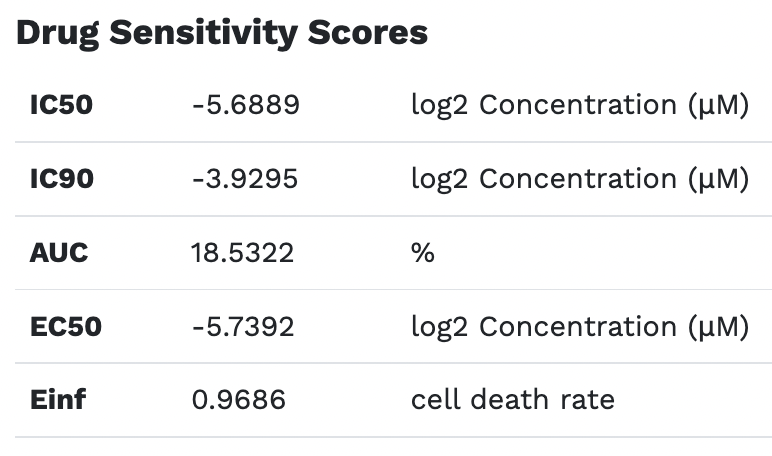The image size is (772, 456).
Task: Click the '(μM)' unit in IC90 row
Action: tap(717, 179)
